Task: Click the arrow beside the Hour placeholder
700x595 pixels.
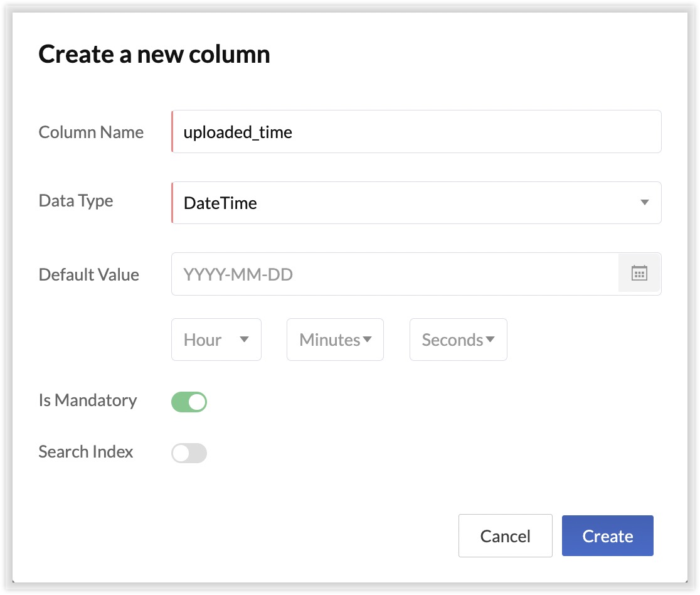Action: click(x=245, y=340)
